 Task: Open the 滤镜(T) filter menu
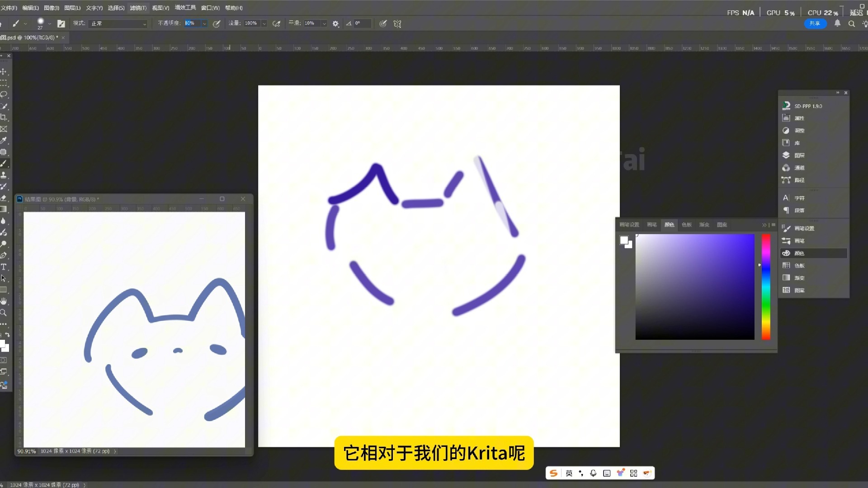[138, 8]
